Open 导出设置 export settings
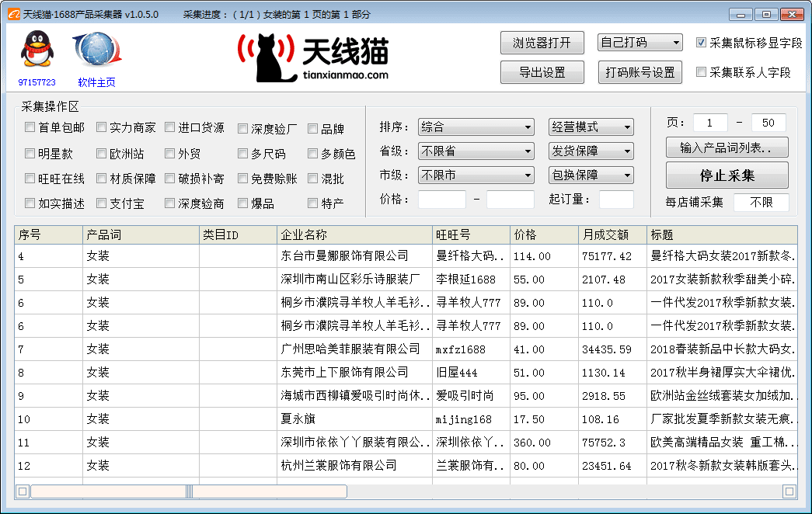Screen dimensions: 812x514 click(542, 72)
